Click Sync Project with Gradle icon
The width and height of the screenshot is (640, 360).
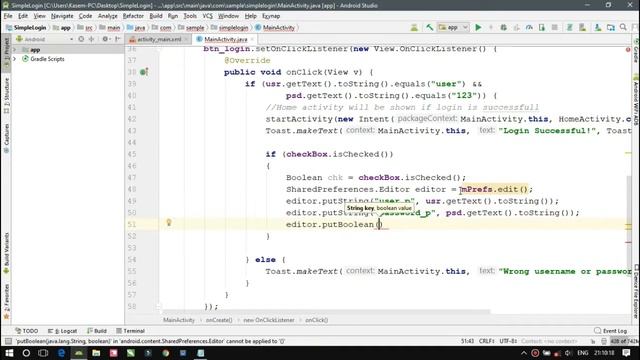coord(569,27)
